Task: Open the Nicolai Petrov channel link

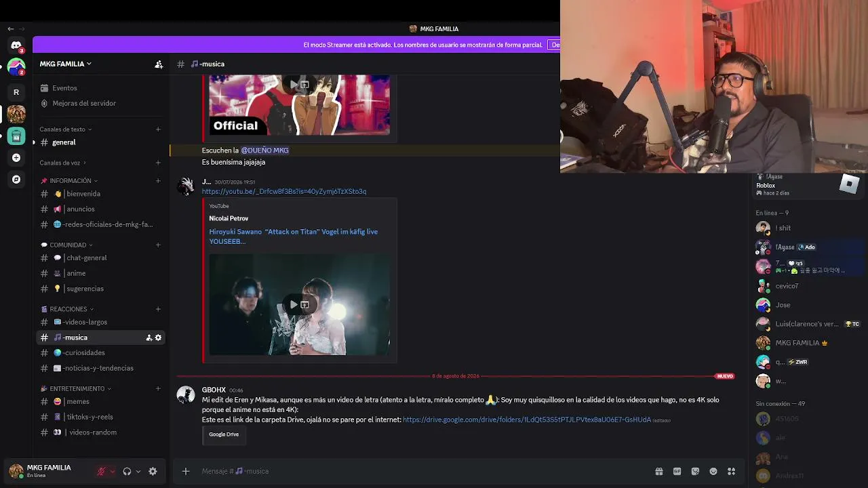Action: click(x=229, y=218)
